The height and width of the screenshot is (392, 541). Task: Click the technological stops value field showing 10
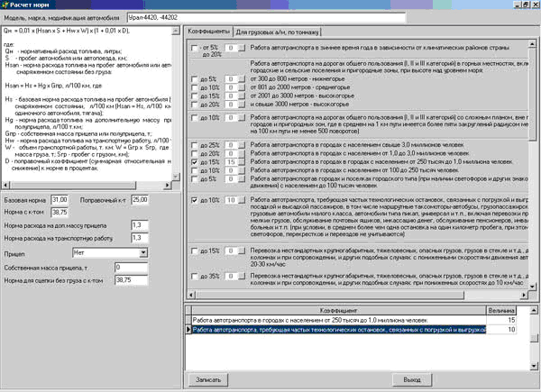click(231, 200)
